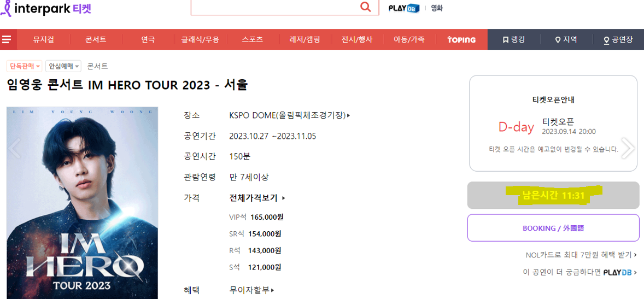Open the PlayDB logo link in header
644x299 pixels.
pyautogui.click(x=404, y=8)
